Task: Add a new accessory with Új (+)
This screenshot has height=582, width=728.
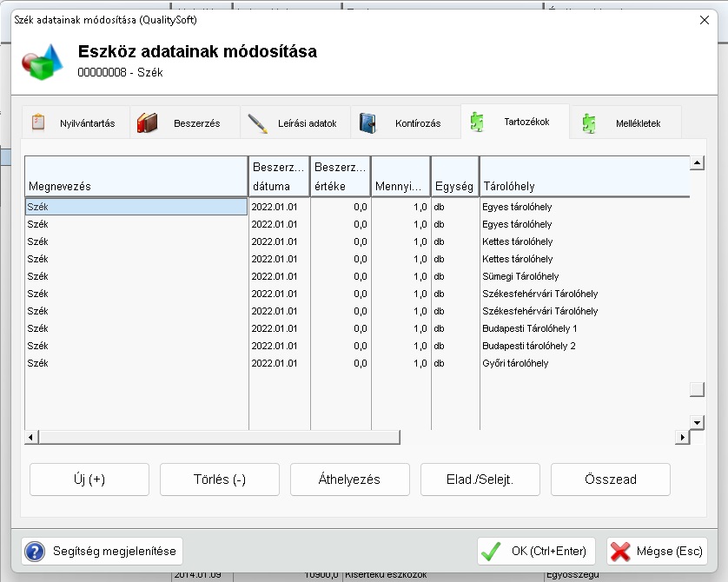Action: [89, 479]
